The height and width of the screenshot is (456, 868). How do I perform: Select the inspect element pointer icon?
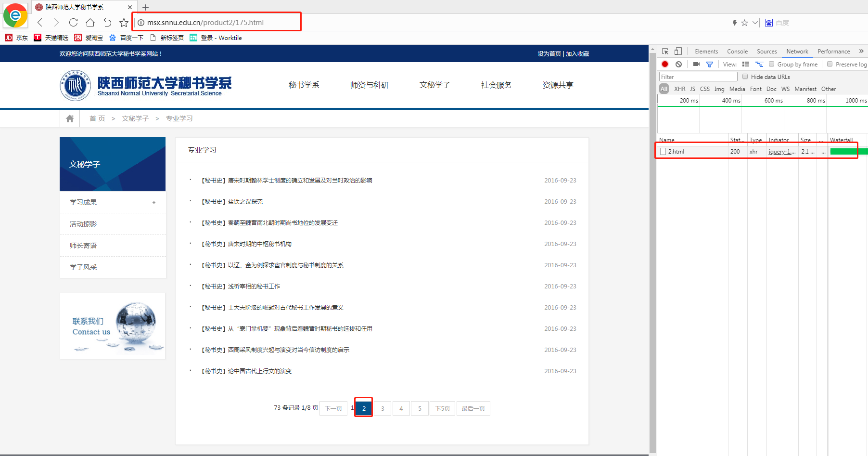[x=665, y=51]
